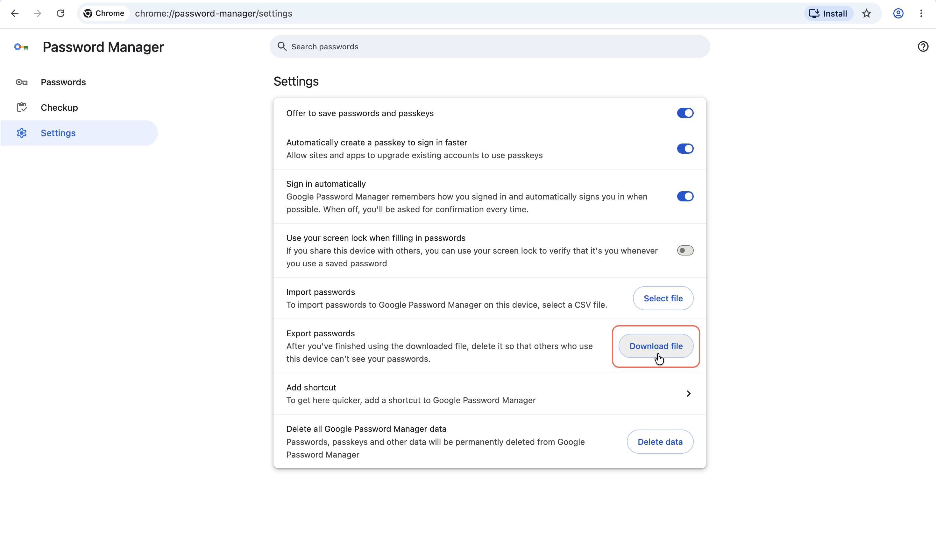The width and height of the screenshot is (936, 560).
Task: Click the clipboard icon beside Checkup
Action: pyautogui.click(x=22, y=108)
